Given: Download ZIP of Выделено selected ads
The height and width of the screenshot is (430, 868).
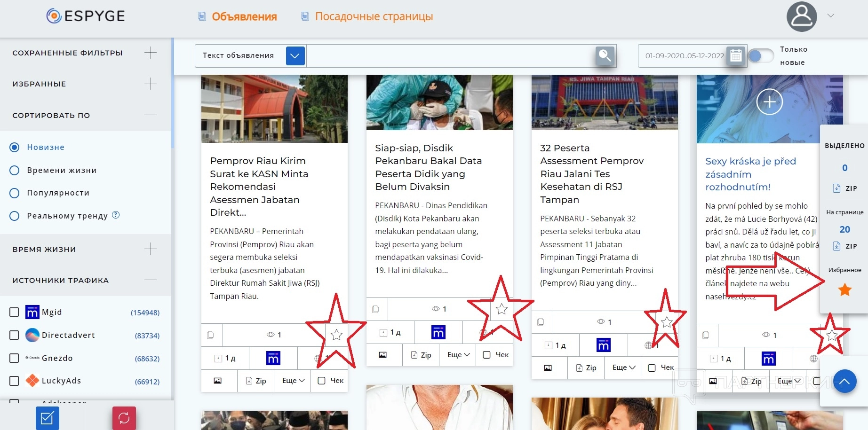Looking at the screenshot, I should point(845,188).
